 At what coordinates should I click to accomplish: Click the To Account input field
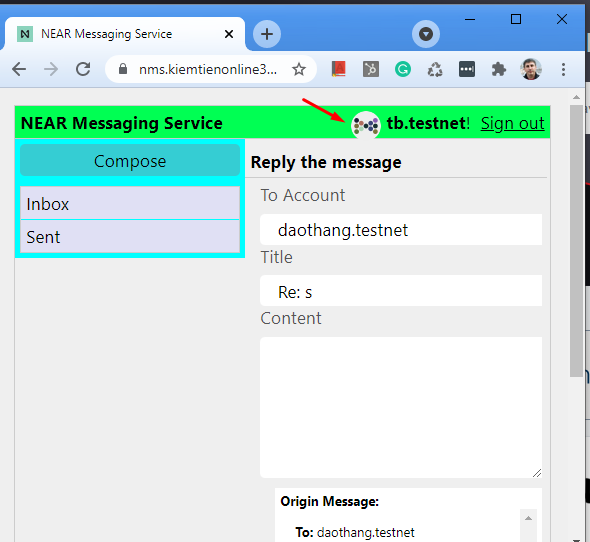pyautogui.click(x=401, y=230)
